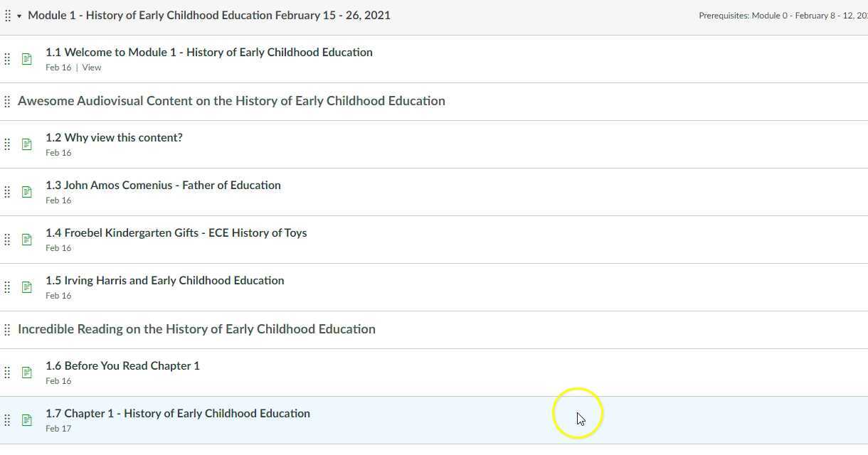Click the Module 0 prerequisites text
Viewport: 868px width, 455px height.
click(783, 16)
